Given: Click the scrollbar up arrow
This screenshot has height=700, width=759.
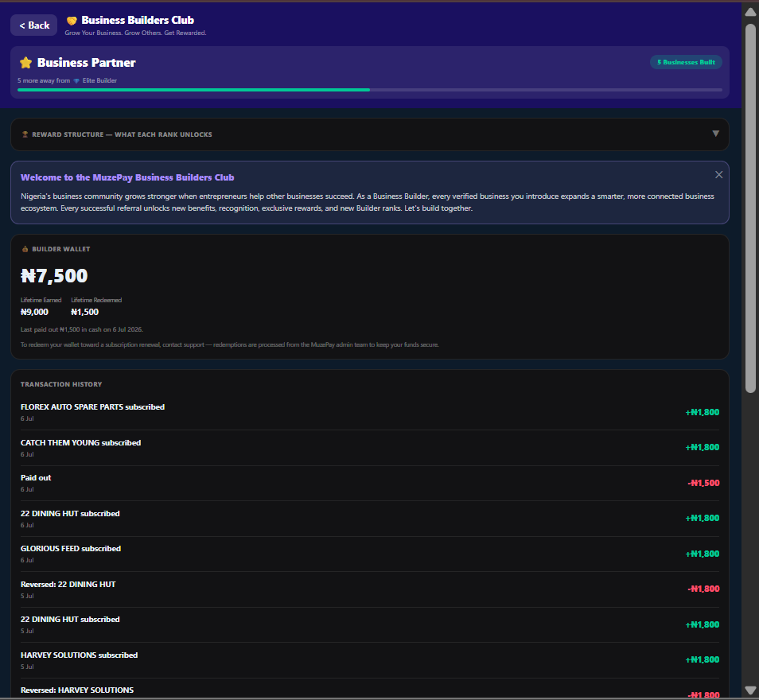Looking at the screenshot, I should coord(750,12).
